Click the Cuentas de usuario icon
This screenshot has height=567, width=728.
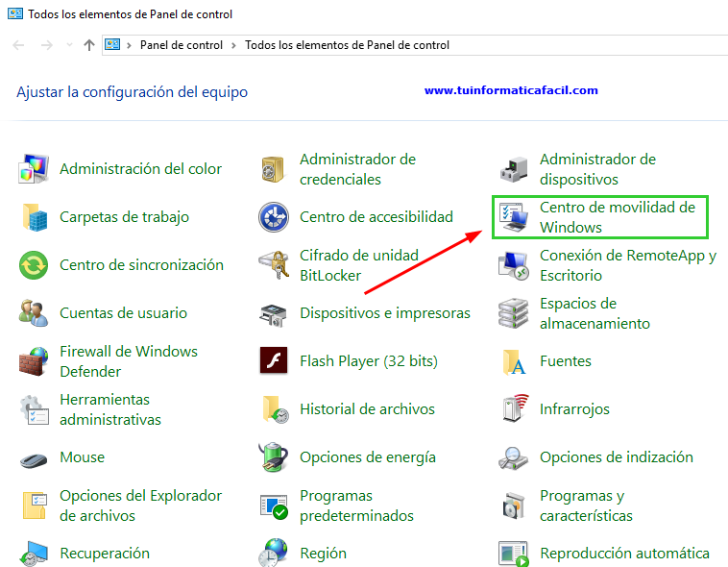(34, 313)
